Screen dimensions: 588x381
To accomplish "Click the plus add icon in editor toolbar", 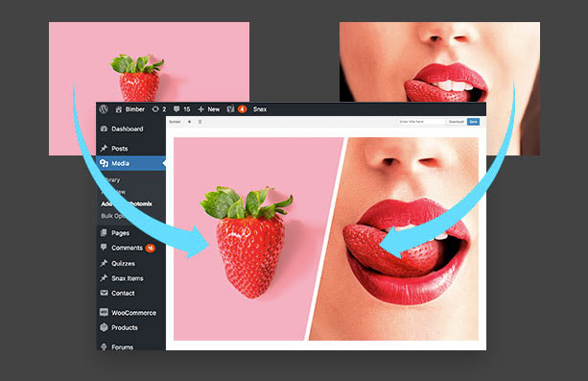I will tap(189, 122).
